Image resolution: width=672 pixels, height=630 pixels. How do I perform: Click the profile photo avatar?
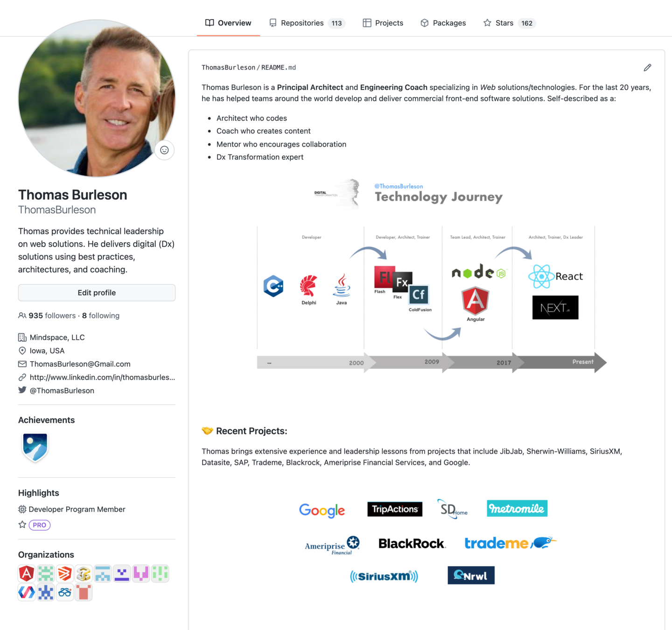pos(97,98)
